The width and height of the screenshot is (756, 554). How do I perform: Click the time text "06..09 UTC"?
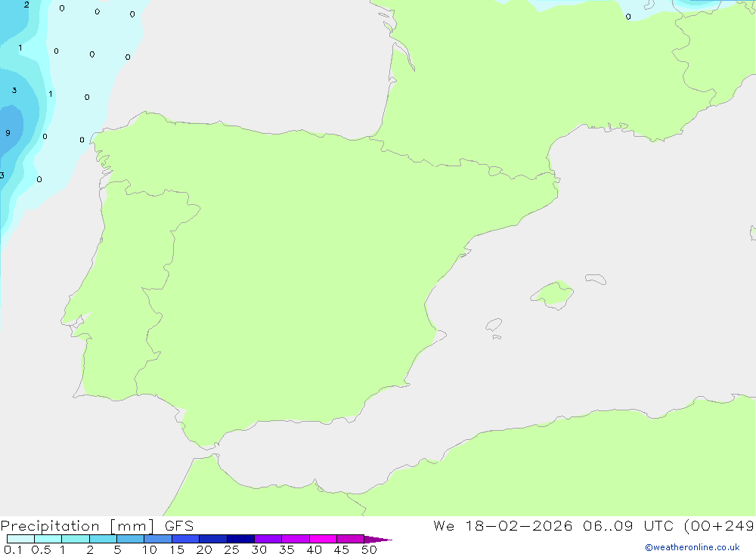627,525
